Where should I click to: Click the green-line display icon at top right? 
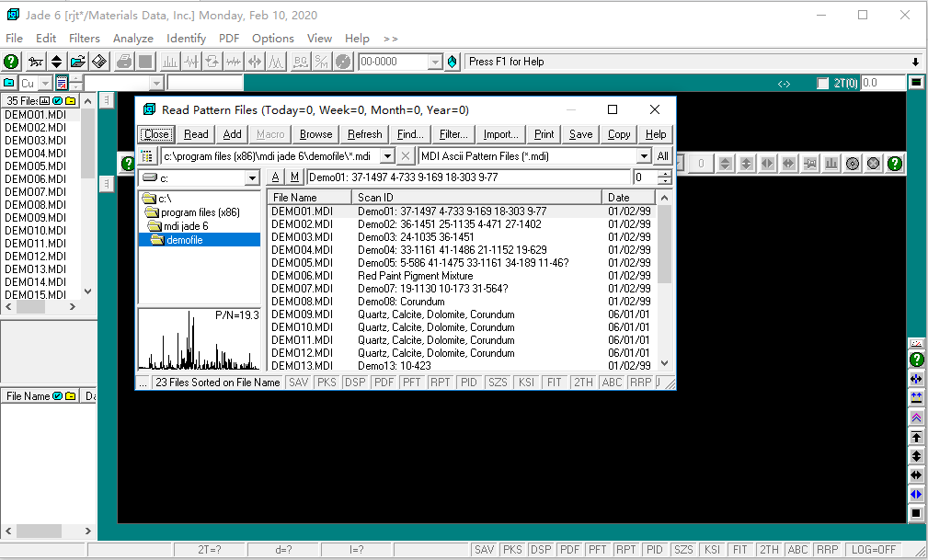point(916,83)
